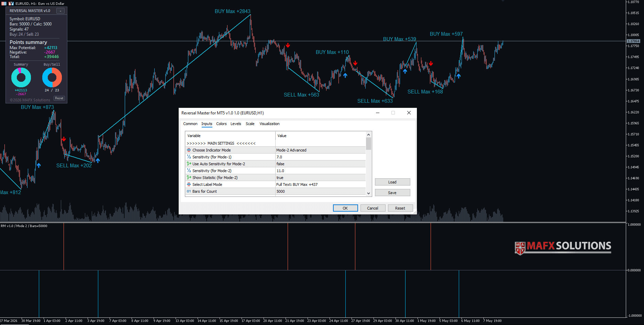The width and height of the screenshot is (644, 325).
Task: Click the chart menu icon in top-left corner
Action: pyautogui.click(x=4, y=3)
